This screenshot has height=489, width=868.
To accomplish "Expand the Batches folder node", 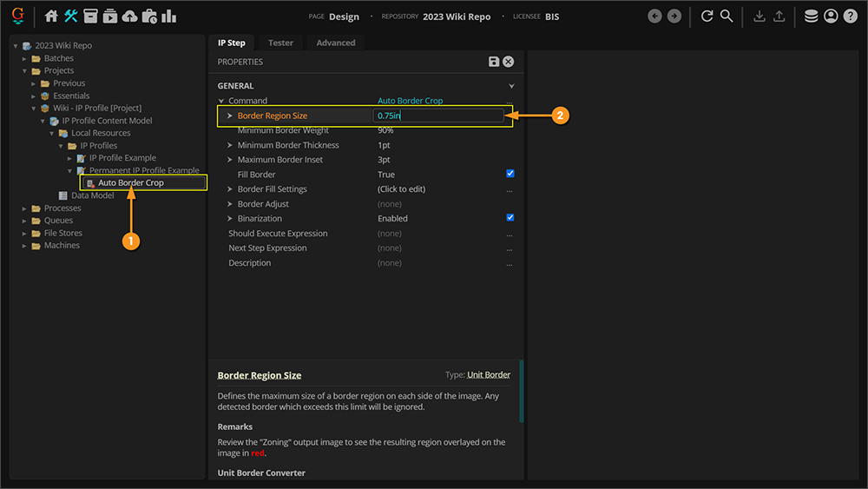I will click(25, 58).
